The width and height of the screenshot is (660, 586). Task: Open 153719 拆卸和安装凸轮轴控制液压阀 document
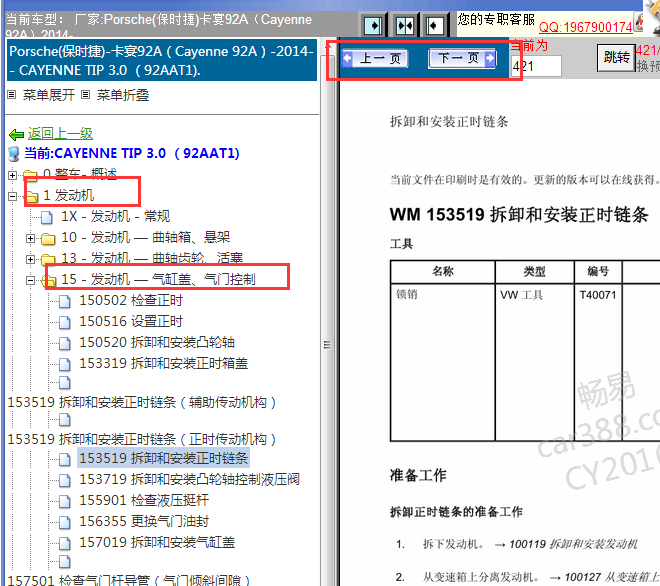click(x=189, y=479)
